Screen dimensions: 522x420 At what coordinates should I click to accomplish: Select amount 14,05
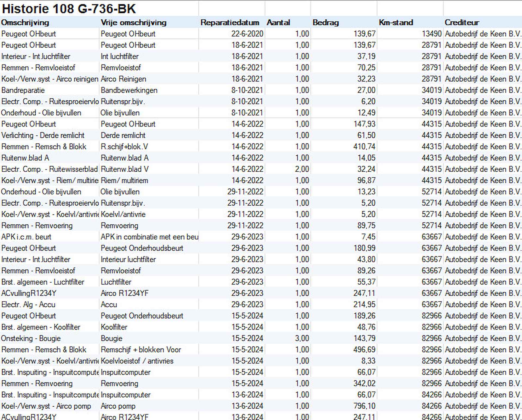click(x=366, y=158)
